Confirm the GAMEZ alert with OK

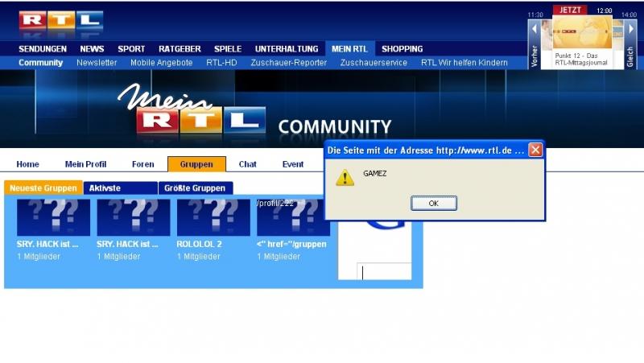[434, 204]
